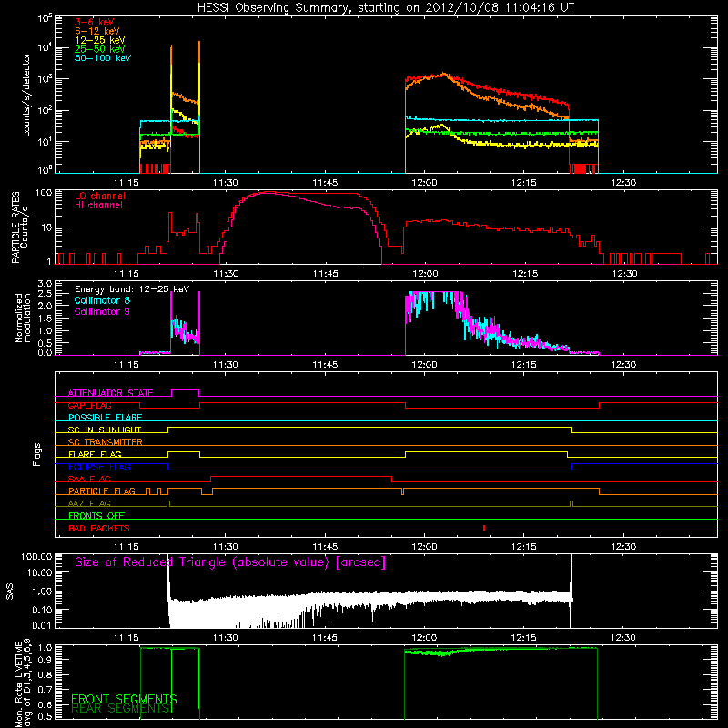Click the POSSIBLE_FLARE flag label
The image size is (728, 728).
pos(105,418)
